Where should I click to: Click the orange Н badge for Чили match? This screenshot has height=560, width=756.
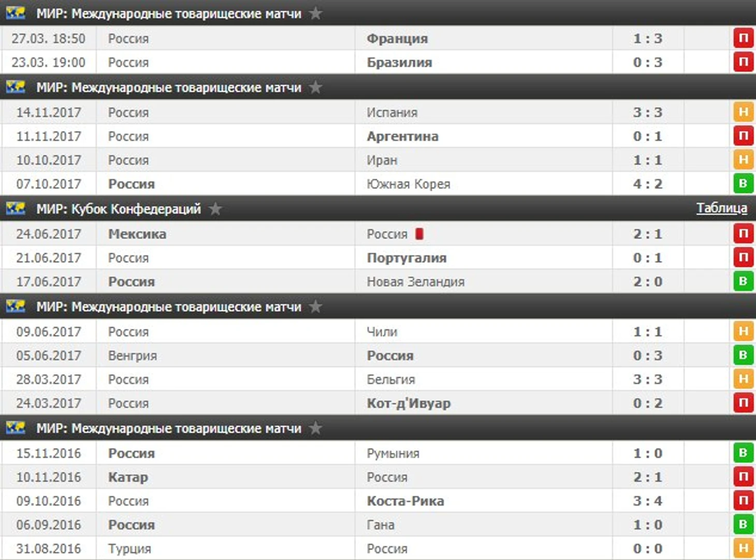point(743,331)
